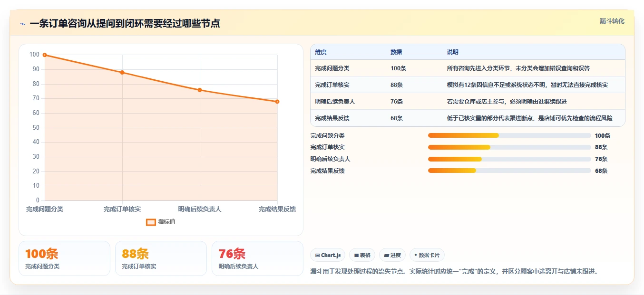Image resolution: width=644 pixels, height=295 pixels.
Task: Click the description starting 所有咨询先进入分类环节
Action: (518, 68)
